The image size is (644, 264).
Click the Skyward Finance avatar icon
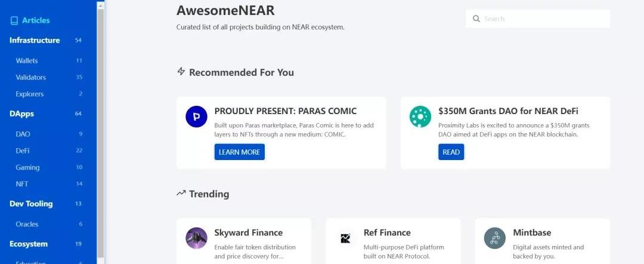(196, 238)
